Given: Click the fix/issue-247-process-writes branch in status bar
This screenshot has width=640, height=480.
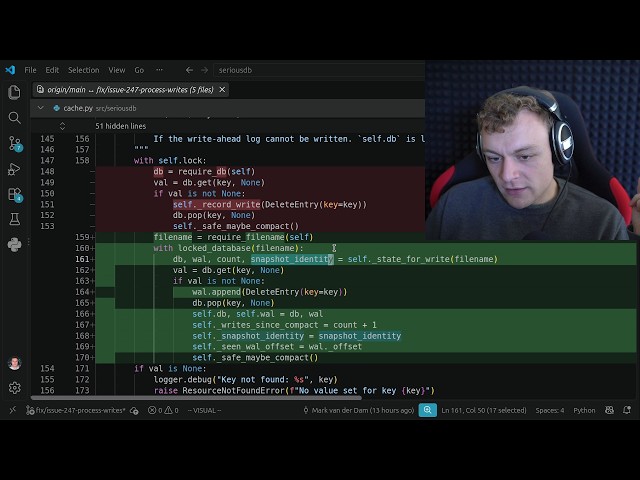Looking at the screenshot, I should [76, 410].
